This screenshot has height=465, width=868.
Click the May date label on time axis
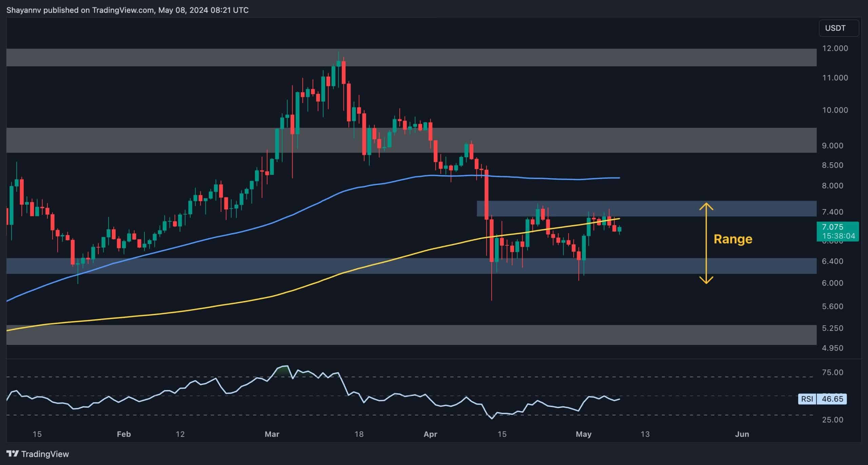coord(584,434)
